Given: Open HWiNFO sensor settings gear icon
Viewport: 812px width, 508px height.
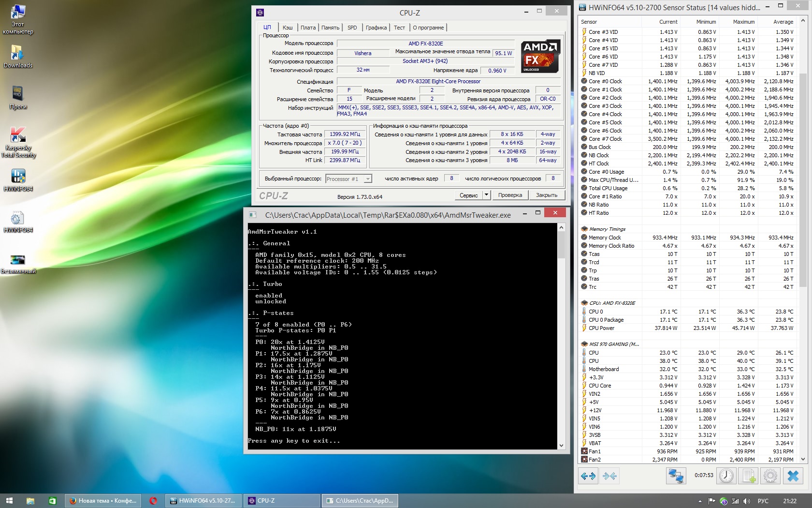Looking at the screenshot, I should (x=770, y=476).
